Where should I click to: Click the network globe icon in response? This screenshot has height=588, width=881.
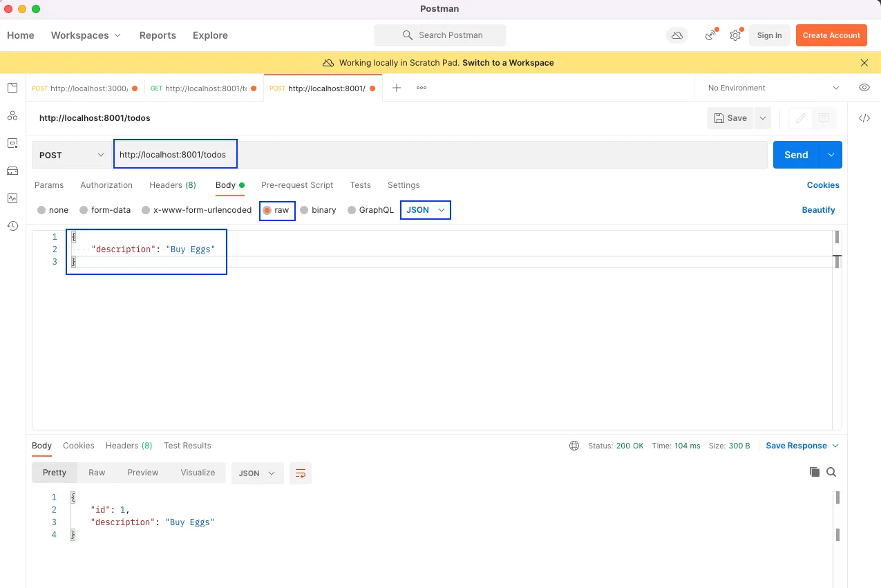(574, 446)
